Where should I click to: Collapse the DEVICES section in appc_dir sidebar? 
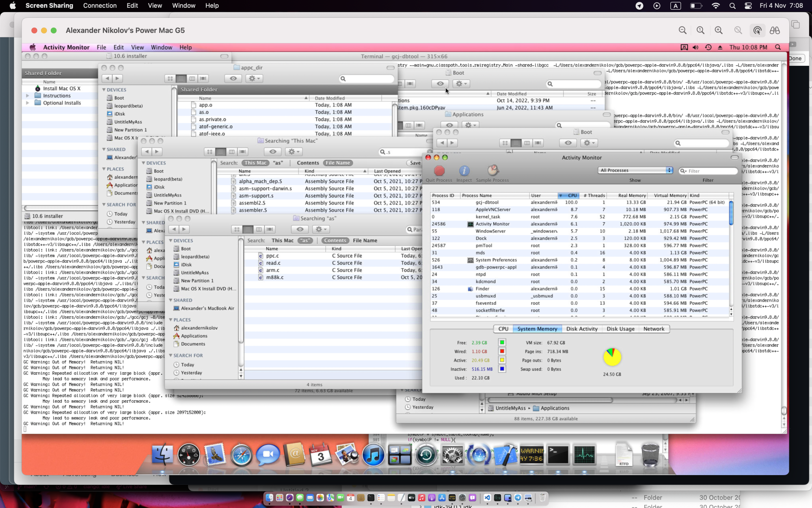pyautogui.click(x=104, y=90)
